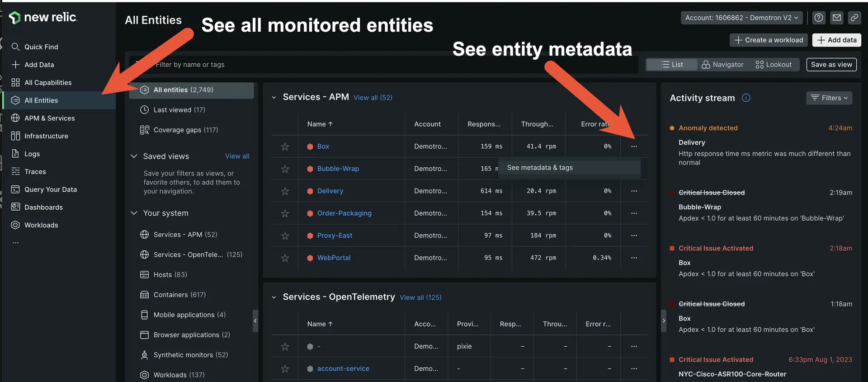Open the Account selector dropdown
868x382 pixels.
(x=741, y=18)
